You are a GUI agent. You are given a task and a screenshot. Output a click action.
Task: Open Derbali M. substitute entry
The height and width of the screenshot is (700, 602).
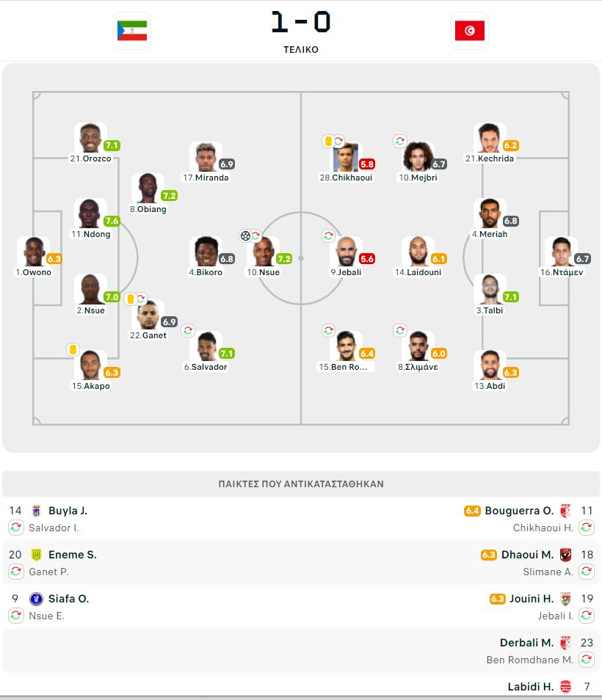tap(526, 643)
